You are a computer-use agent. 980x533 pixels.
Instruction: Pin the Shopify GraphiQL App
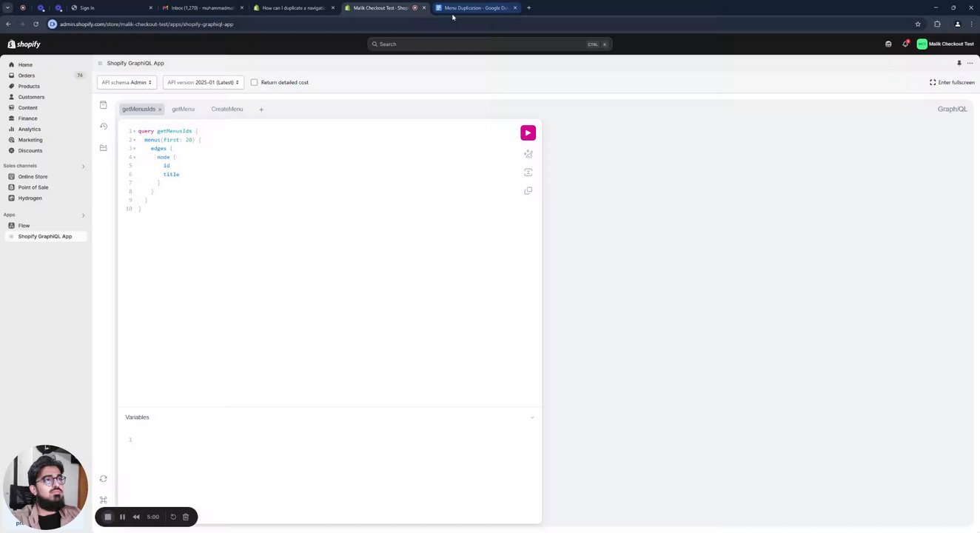959,63
